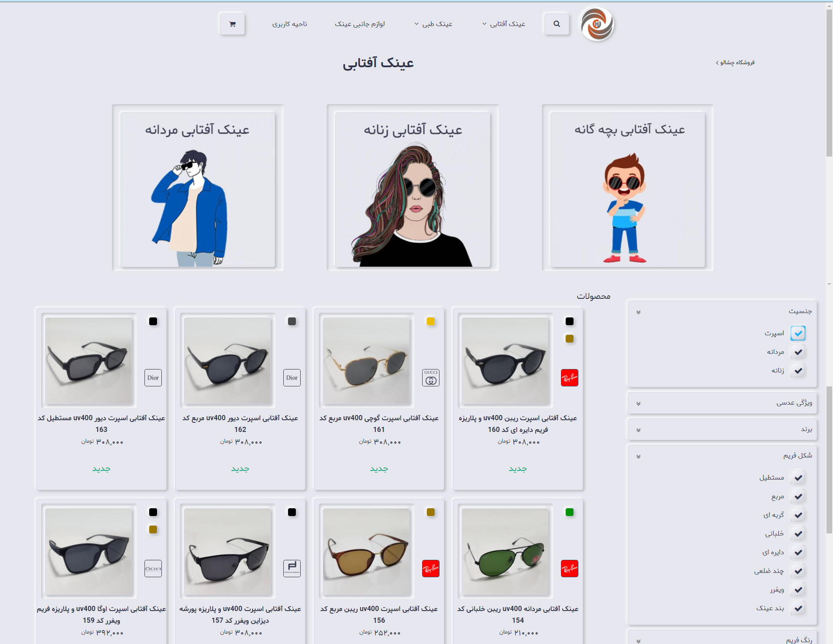Select yellow color swatch on product 161

click(430, 321)
